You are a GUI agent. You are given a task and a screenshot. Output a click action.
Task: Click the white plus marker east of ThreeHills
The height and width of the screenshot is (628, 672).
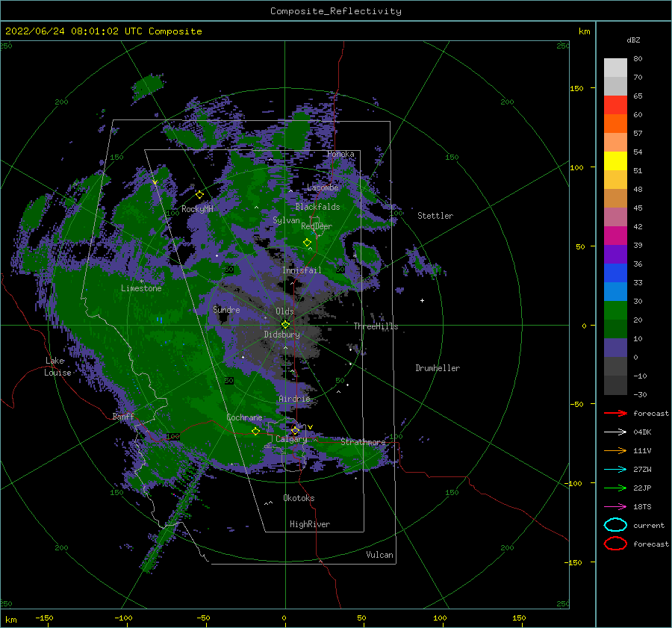click(422, 300)
